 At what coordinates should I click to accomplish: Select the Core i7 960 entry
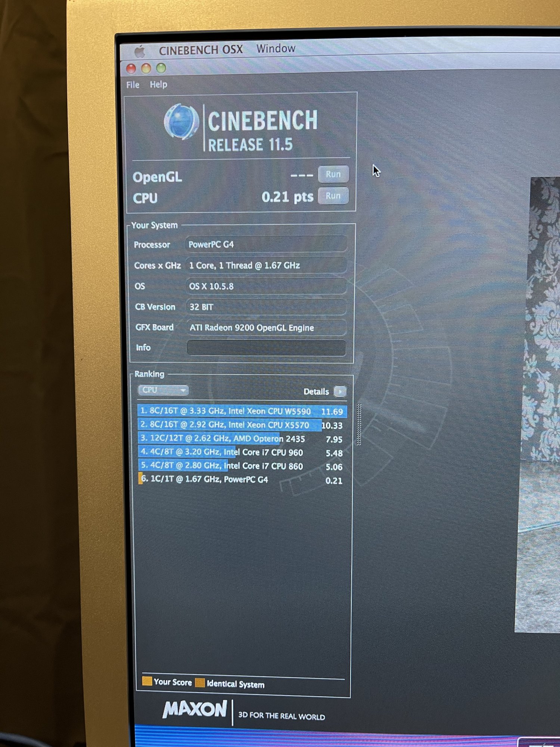[242, 452]
